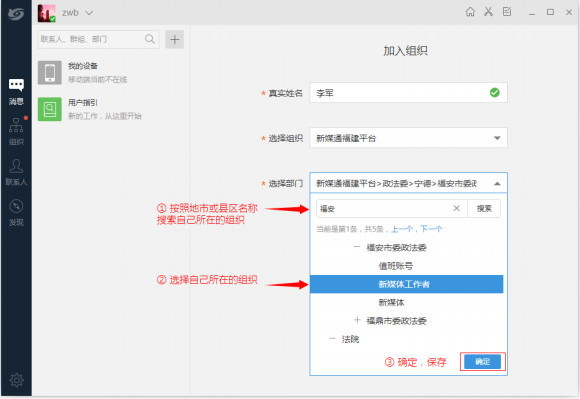This screenshot has width=580, height=399.
Task: Click the home icon in title bar
Action: pos(470,12)
